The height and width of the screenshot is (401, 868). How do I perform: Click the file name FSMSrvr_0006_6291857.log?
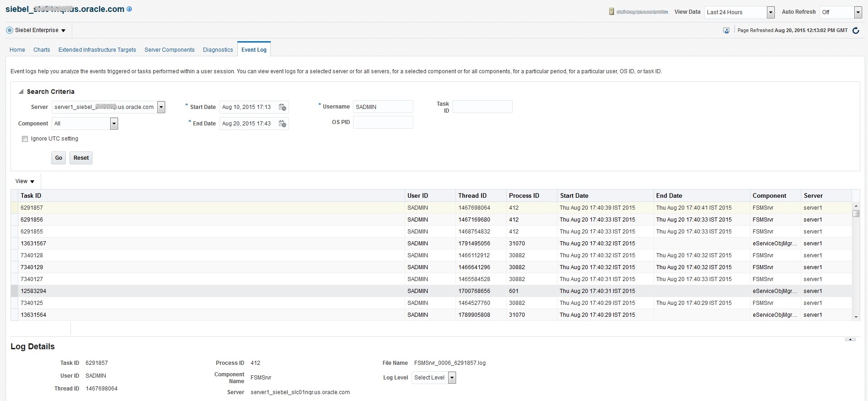tap(450, 363)
